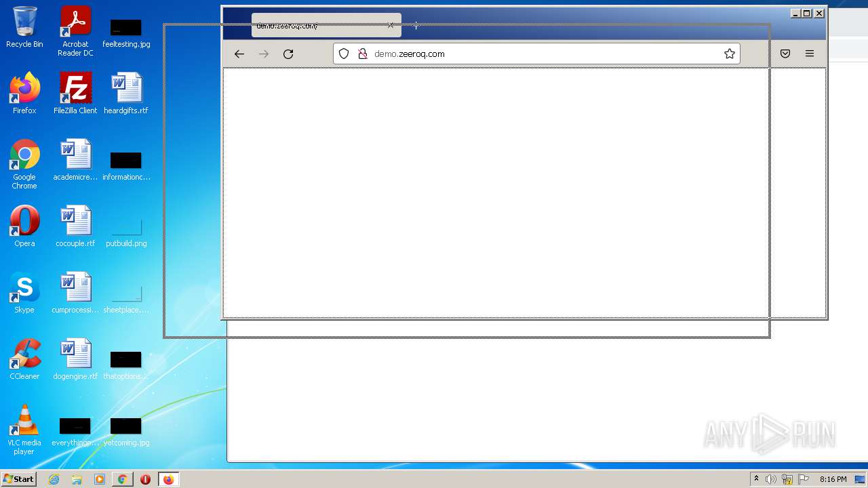Viewport: 868px width, 488px height.
Task: Maximize the Firefox window
Action: [x=807, y=13]
